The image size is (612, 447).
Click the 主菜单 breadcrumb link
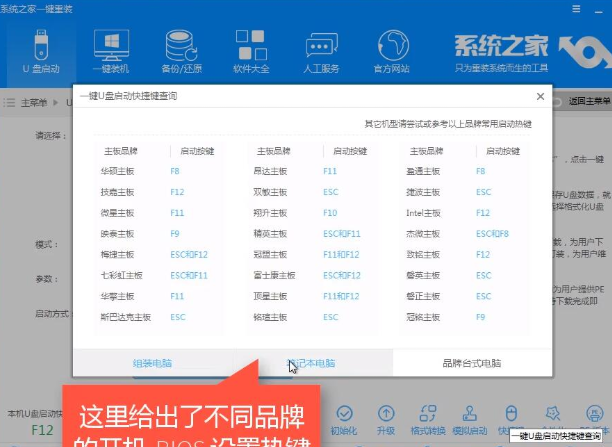[33, 101]
